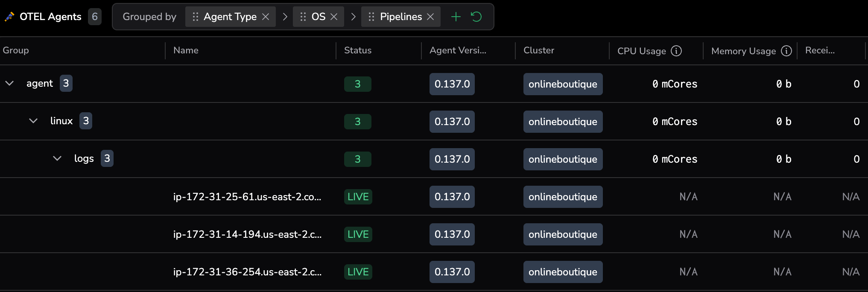Click the CPU Usage info icon
868x292 pixels.
(676, 51)
